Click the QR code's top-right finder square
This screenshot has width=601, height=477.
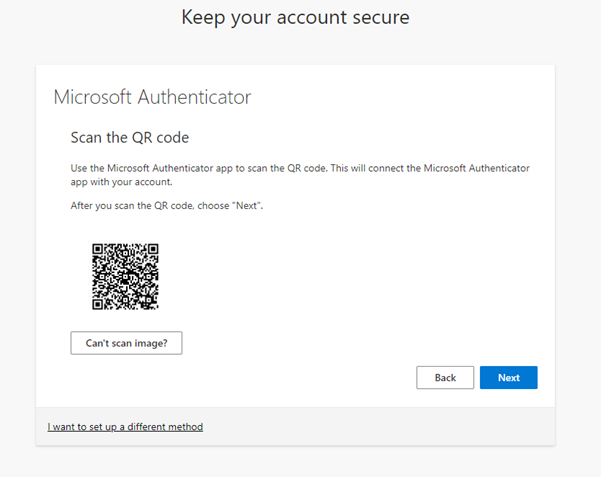153,249
